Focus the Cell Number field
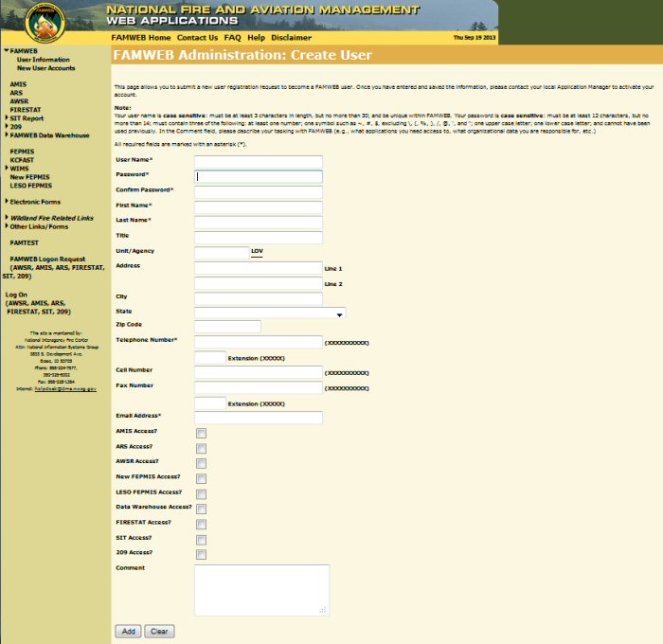The width and height of the screenshot is (663, 644). pyautogui.click(x=259, y=372)
